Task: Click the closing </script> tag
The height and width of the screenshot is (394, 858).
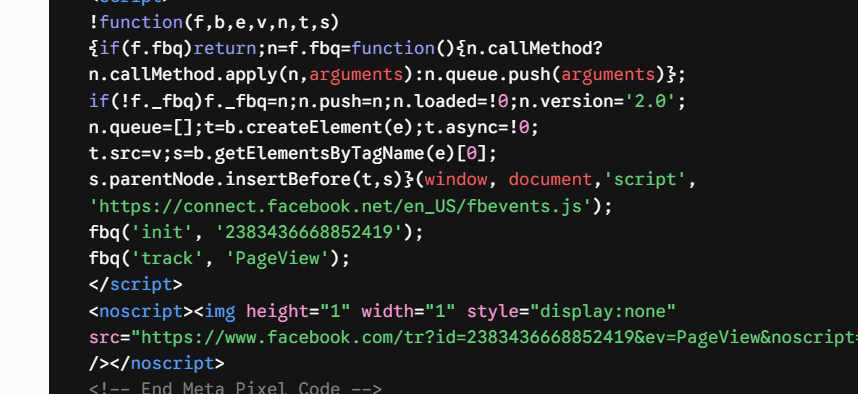Action: [x=136, y=285]
